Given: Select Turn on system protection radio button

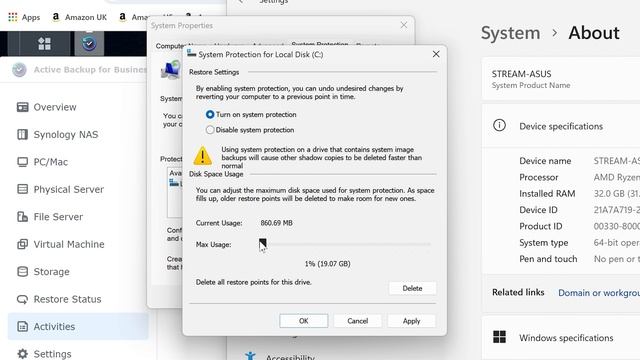Looking at the screenshot, I should point(210,115).
